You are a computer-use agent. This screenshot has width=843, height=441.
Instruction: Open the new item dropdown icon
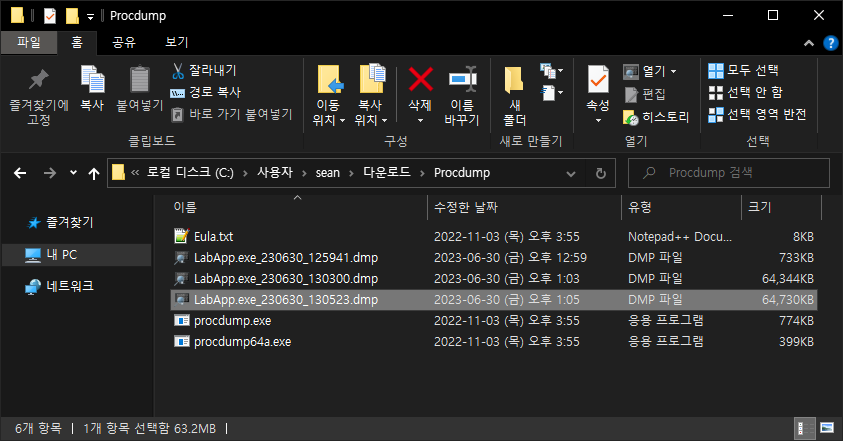click(x=552, y=70)
